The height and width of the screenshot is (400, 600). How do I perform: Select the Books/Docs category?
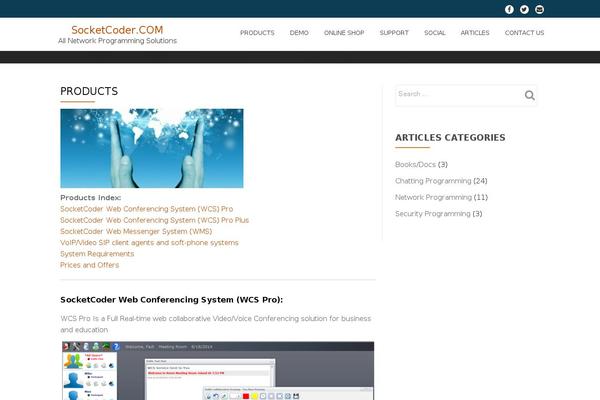pos(415,164)
